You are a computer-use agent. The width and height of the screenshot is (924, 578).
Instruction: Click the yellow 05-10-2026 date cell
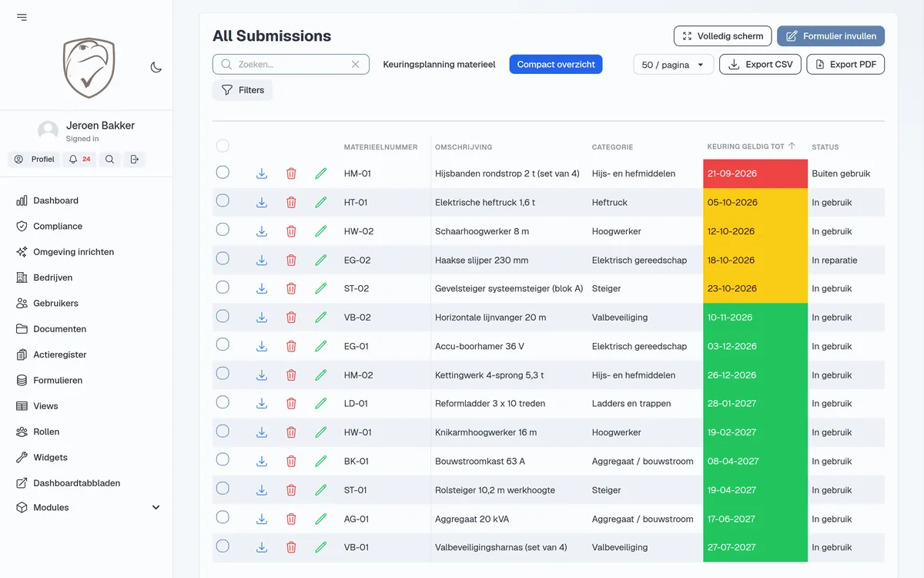755,203
